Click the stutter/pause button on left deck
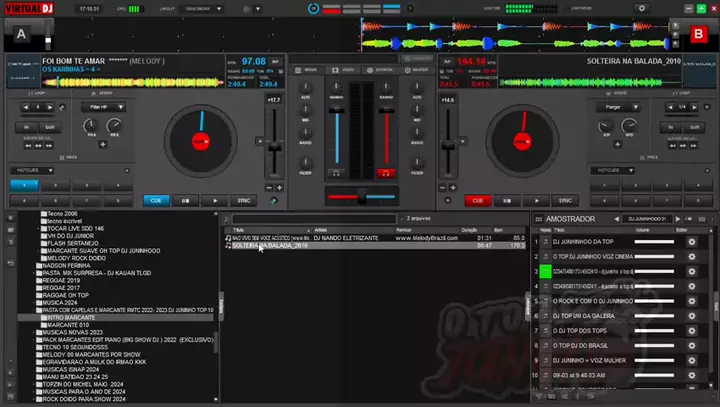Screen dimensions: 720x407 coord(186,201)
